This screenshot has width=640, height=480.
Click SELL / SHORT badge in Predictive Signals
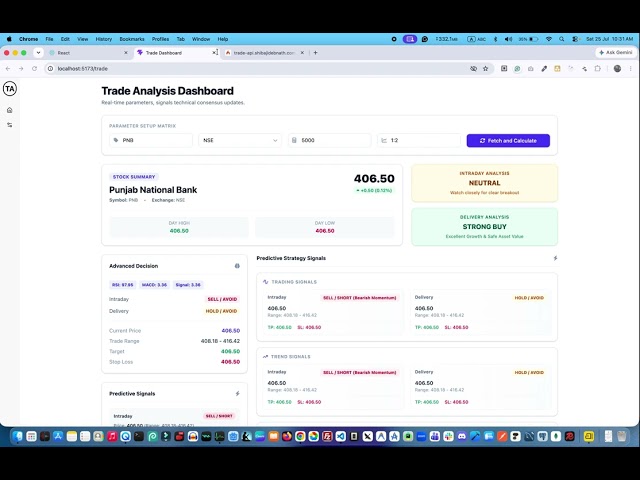click(x=219, y=416)
